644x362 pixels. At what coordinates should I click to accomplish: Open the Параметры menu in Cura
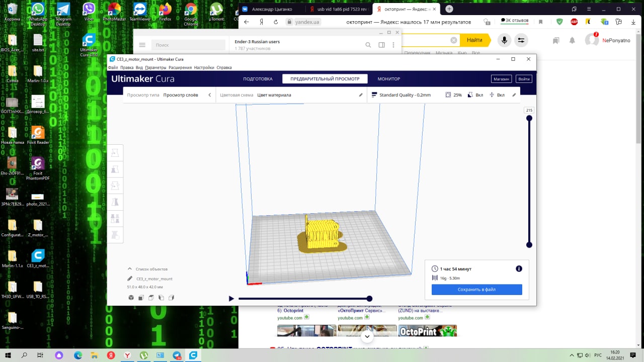point(155,67)
